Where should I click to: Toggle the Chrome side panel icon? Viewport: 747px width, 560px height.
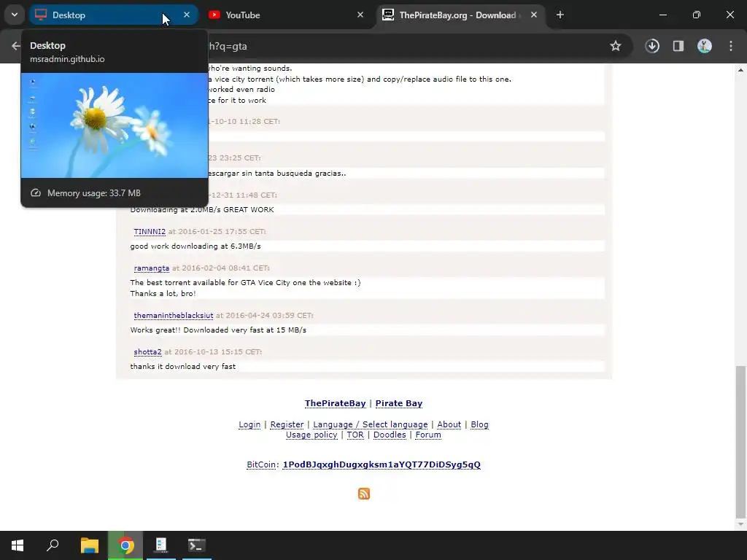[x=678, y=46]
